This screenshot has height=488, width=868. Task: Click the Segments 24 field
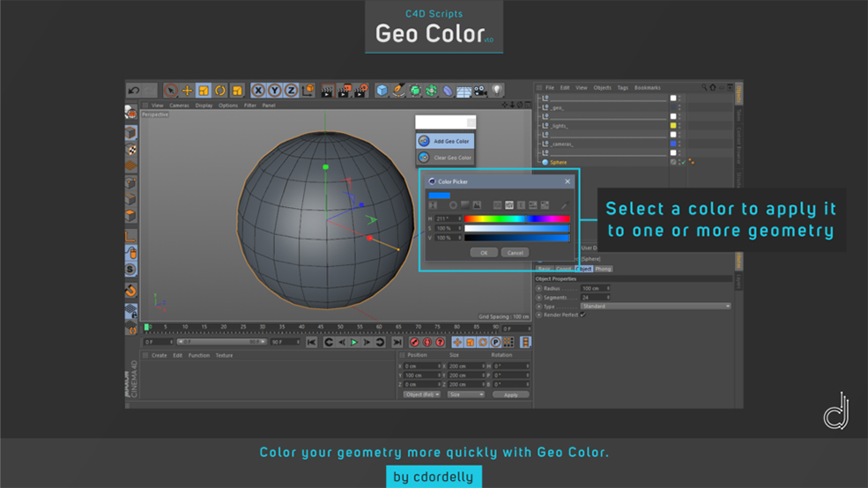click(595, 298)
